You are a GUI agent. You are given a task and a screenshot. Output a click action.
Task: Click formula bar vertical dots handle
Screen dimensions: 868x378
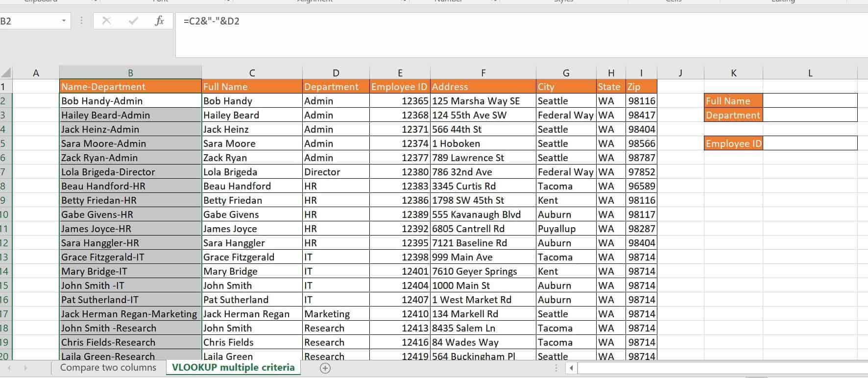[x=81, y=21]
